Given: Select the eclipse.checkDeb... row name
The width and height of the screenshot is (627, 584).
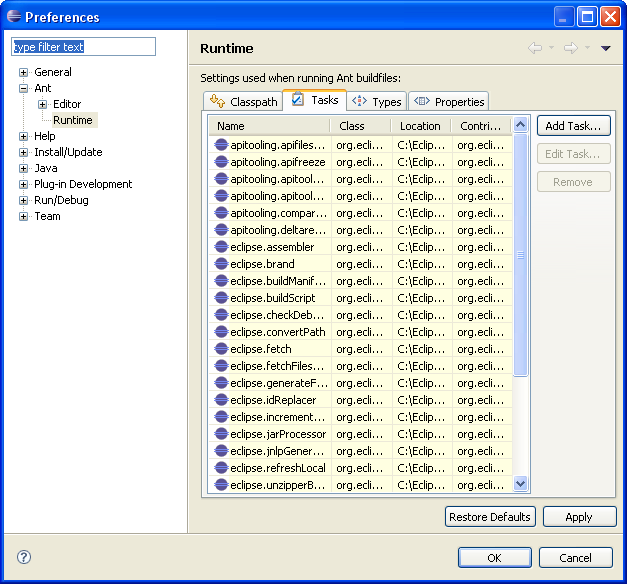Looking at the screenshot, I should [x=277, y=315].
